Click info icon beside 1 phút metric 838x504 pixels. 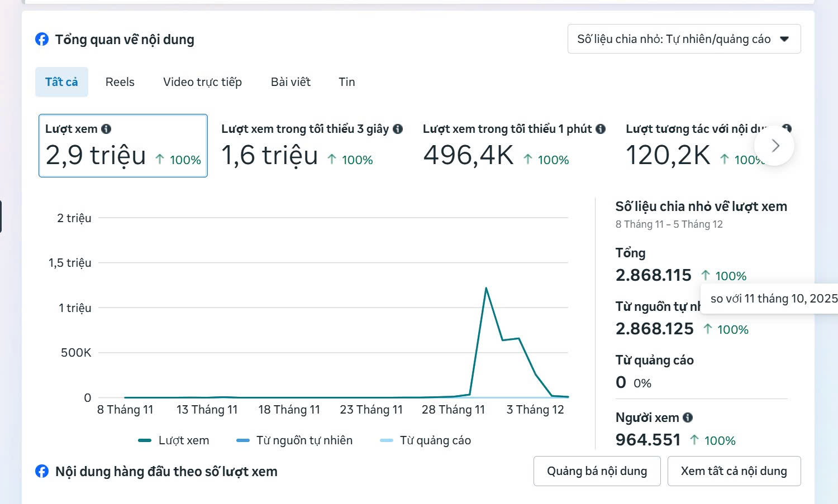601,129
